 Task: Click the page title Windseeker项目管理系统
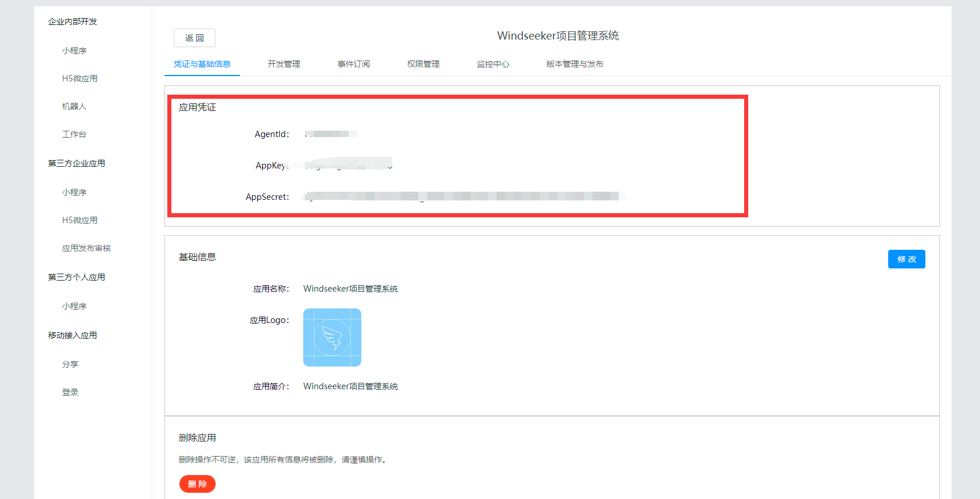[x=558, y=36]
